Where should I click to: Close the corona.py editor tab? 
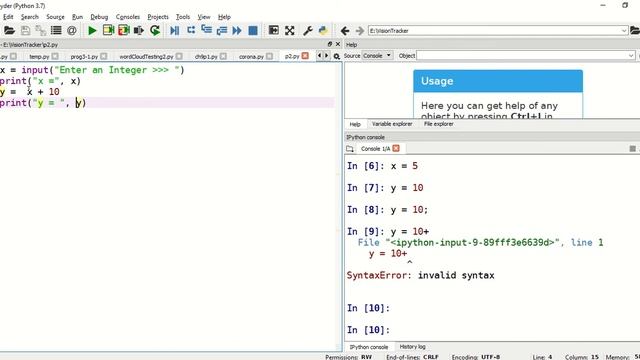click(269, 56)
